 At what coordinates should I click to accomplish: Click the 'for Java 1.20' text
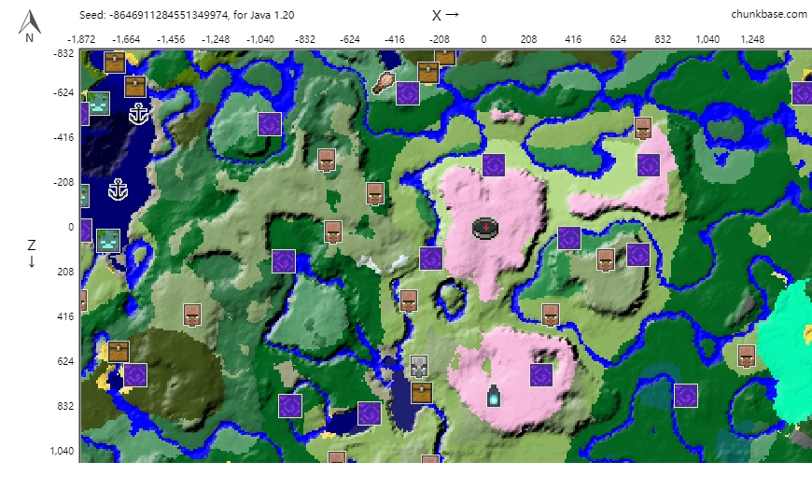[x=263, y=15]
